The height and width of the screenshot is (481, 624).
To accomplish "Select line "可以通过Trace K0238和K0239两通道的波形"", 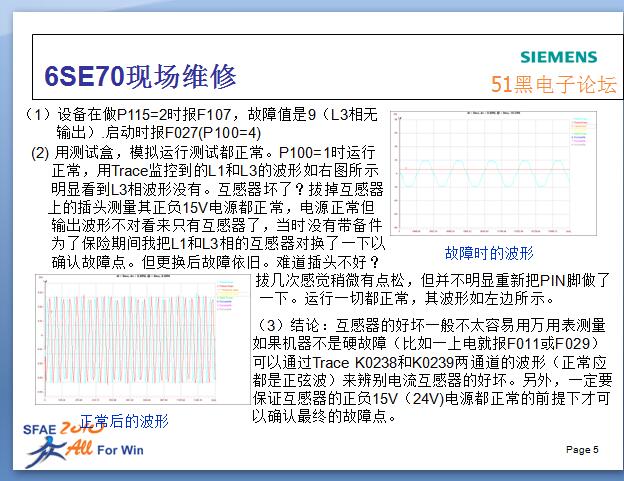I will tap(399, 362).
